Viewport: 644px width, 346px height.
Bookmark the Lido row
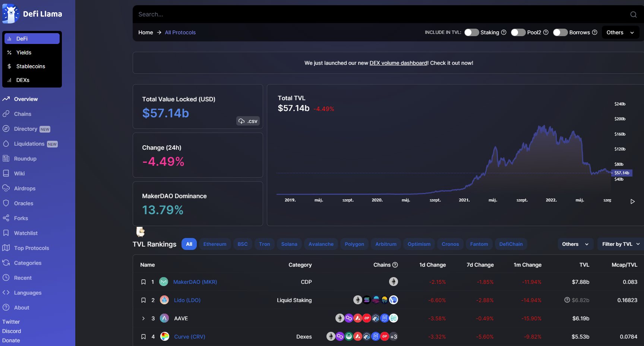point(143,300)
